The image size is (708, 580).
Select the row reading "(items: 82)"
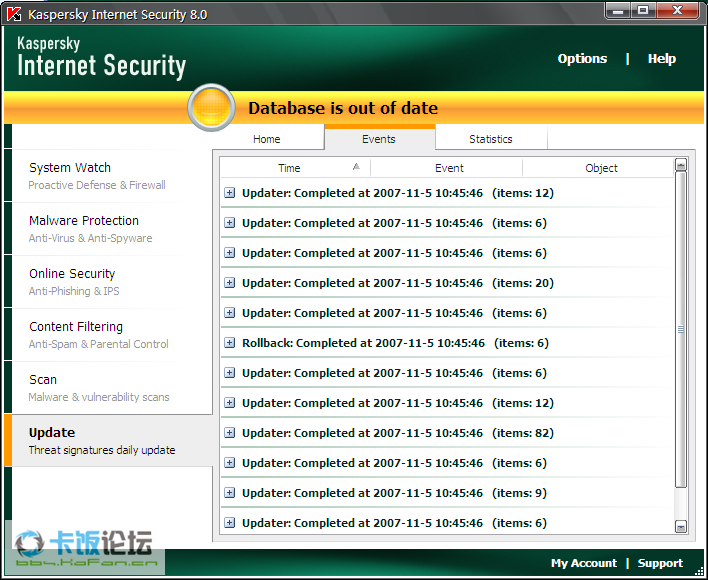tap(447, 433)
